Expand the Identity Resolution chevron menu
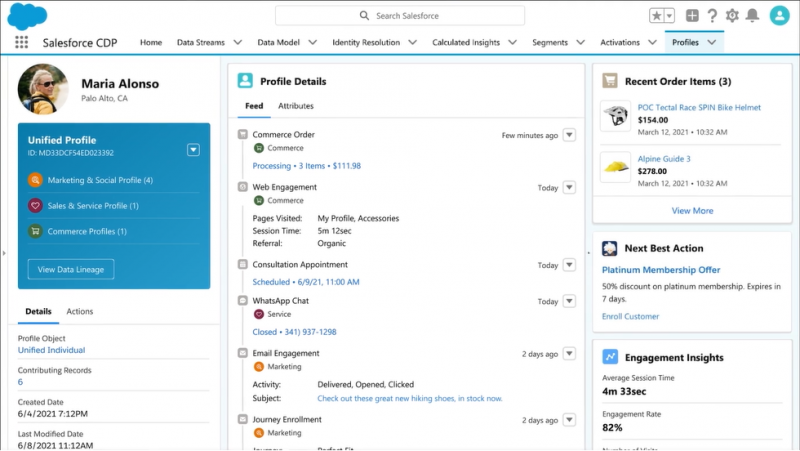Image resolution: width=800 pixels, height=451 pixels. pyautogui.click(x=413, y=42)
